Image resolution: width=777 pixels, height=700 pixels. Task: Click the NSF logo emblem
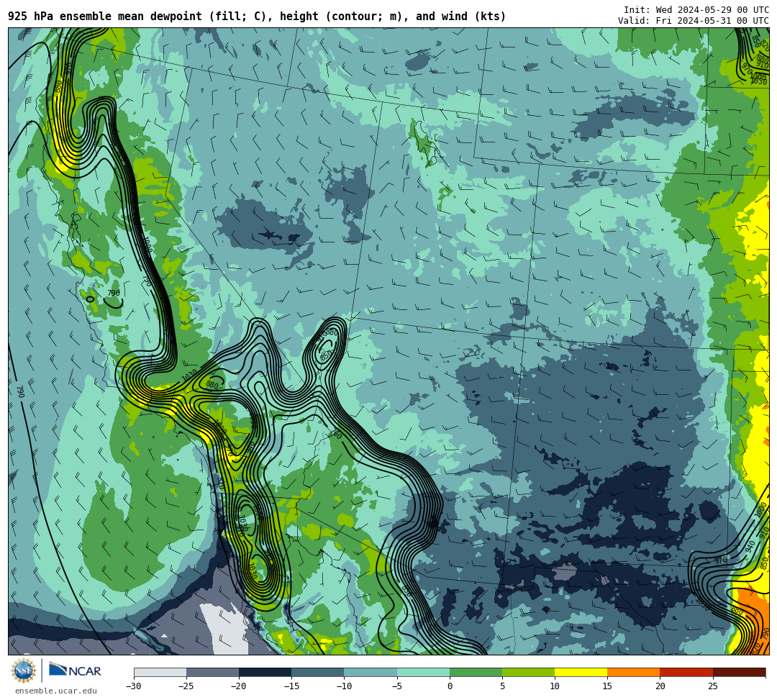24,671
